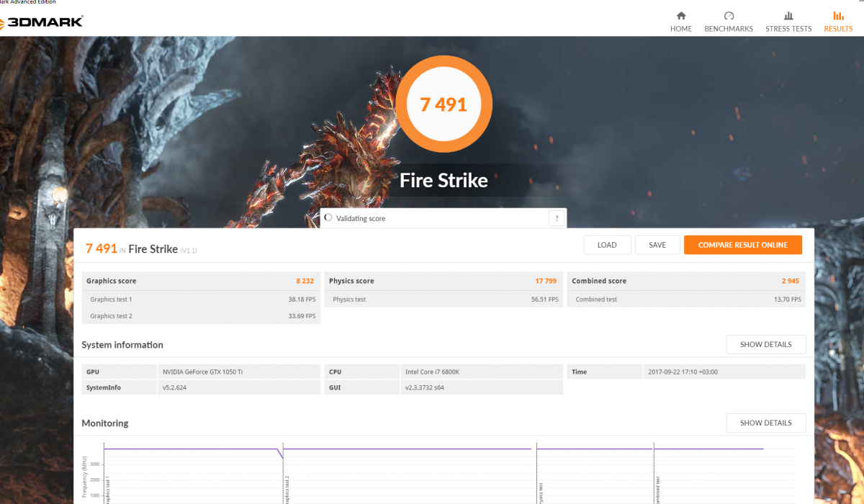Click the large Fire Strike title
Screen dimensions: 864x504
click(x=444, y=180)
